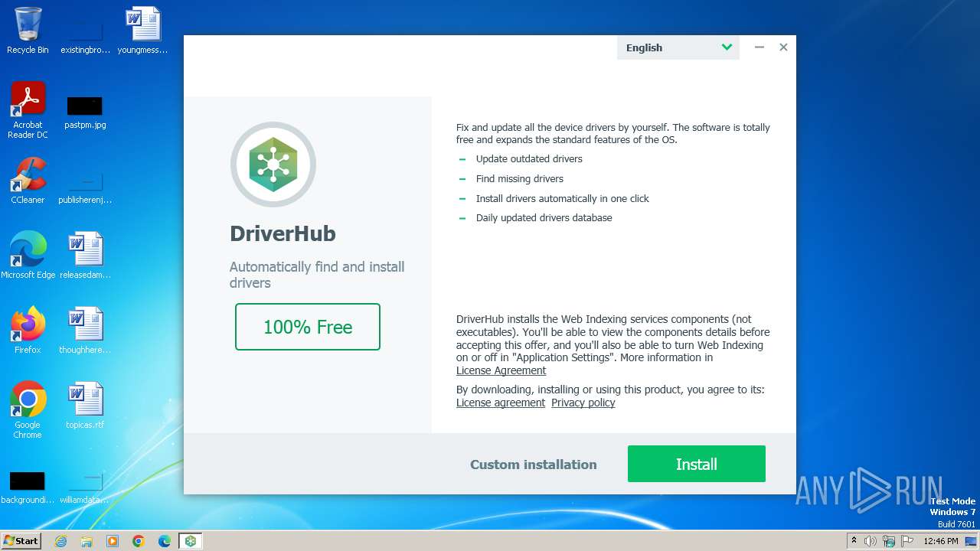The image size is (980, 551).
Task: Select the pastpm.jpg desktop file
Action: (85, 112)
